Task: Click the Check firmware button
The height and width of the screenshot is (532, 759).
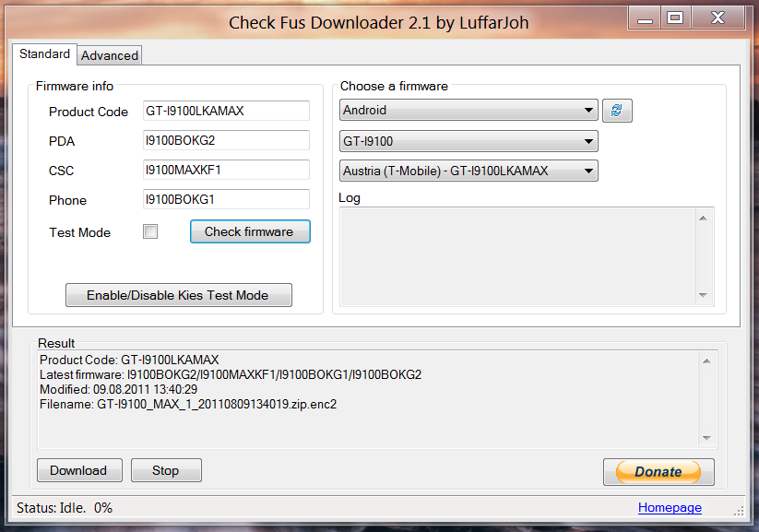Action: [x=250, y=231]
